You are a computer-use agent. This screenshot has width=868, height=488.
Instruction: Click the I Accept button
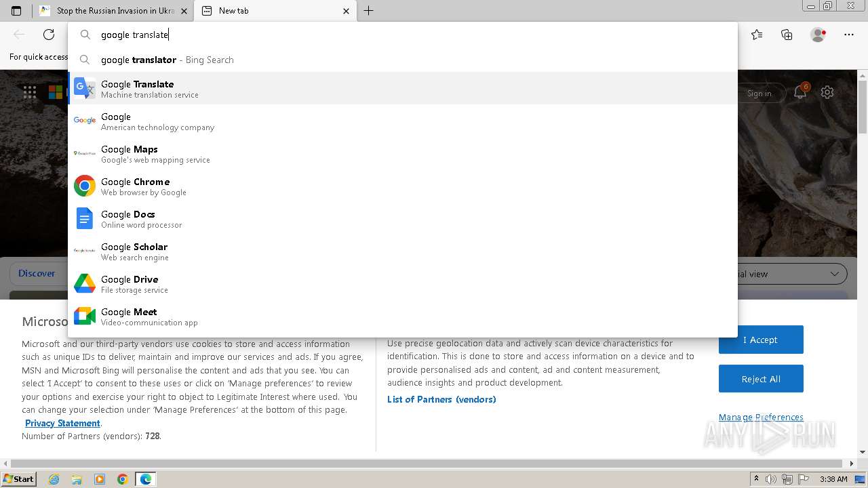click(x=761, y=340)
